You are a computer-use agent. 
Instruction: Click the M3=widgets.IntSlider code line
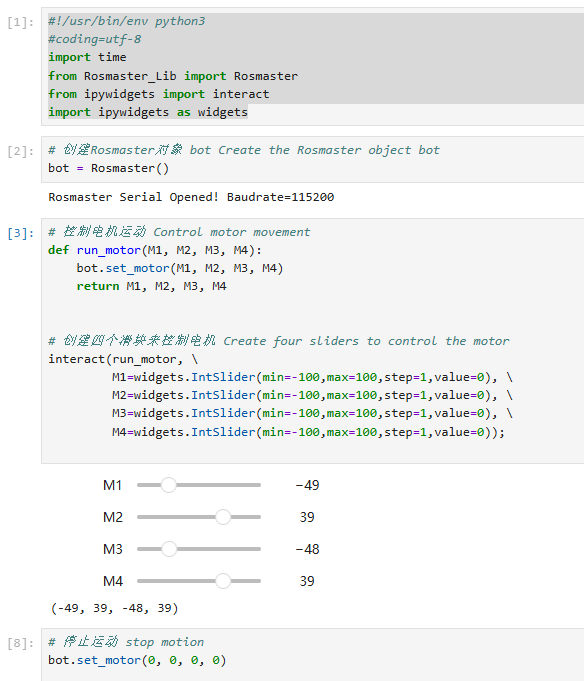[x=312, y=413]
